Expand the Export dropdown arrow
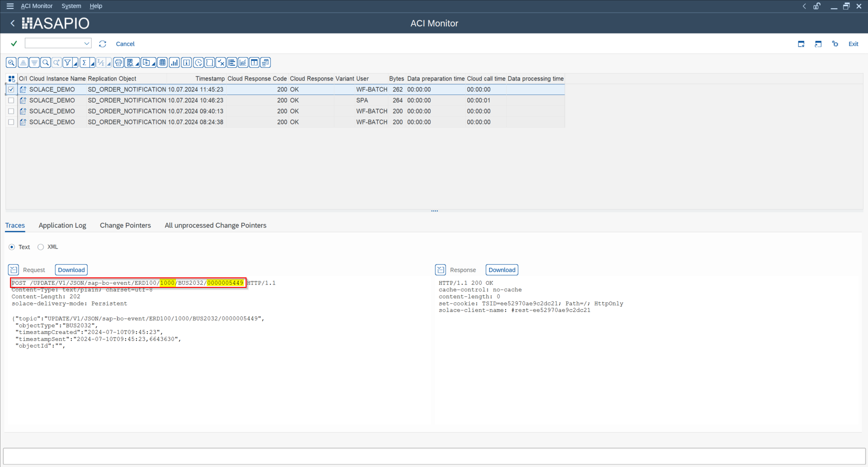The image size is (868, 467). [154, 63]
